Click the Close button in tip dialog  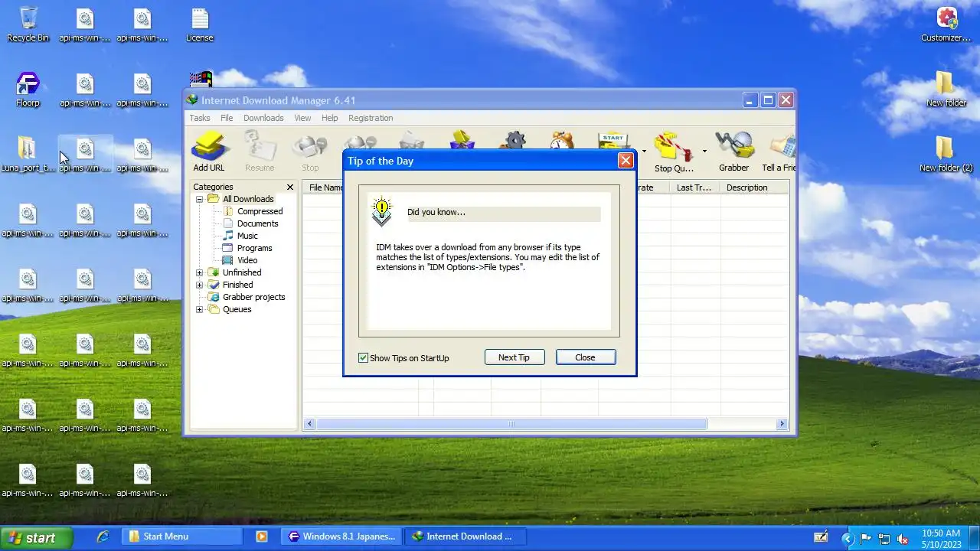point(586,357)
